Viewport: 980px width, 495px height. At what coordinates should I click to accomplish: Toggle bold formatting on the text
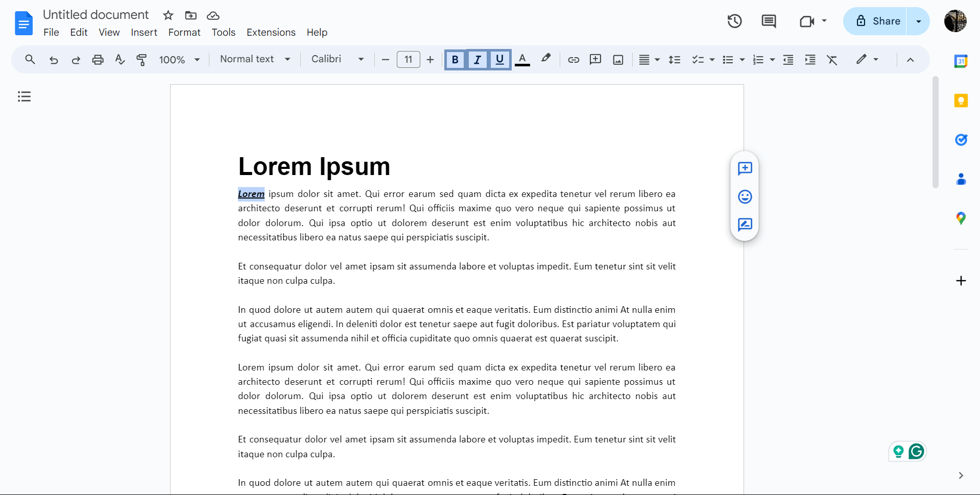(455, 60)
